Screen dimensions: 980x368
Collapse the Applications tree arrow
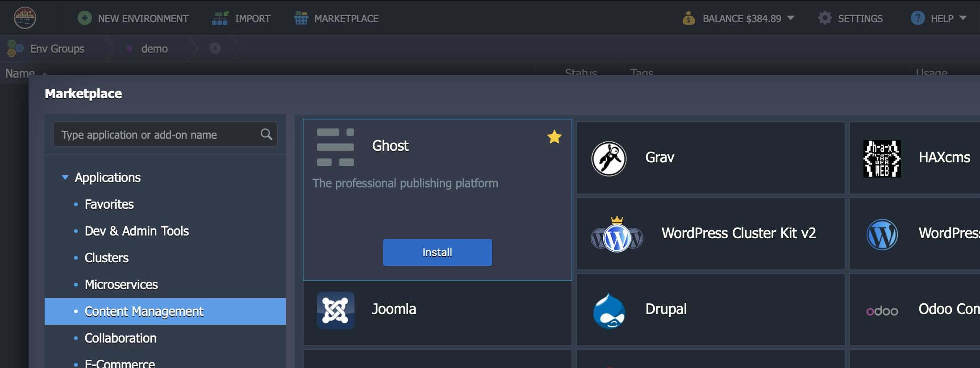coord(65,178)
